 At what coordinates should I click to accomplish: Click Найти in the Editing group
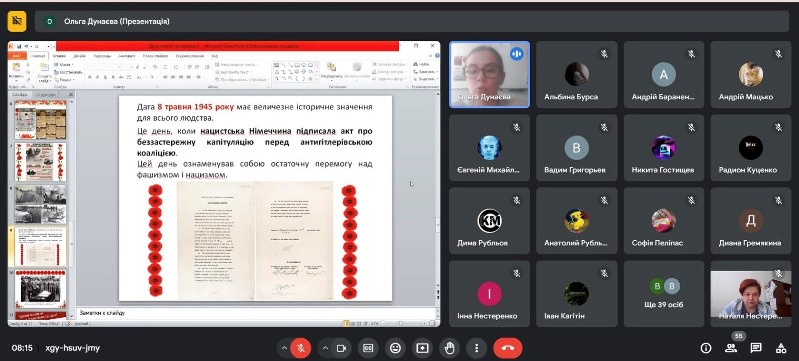[x=421, y=64]
